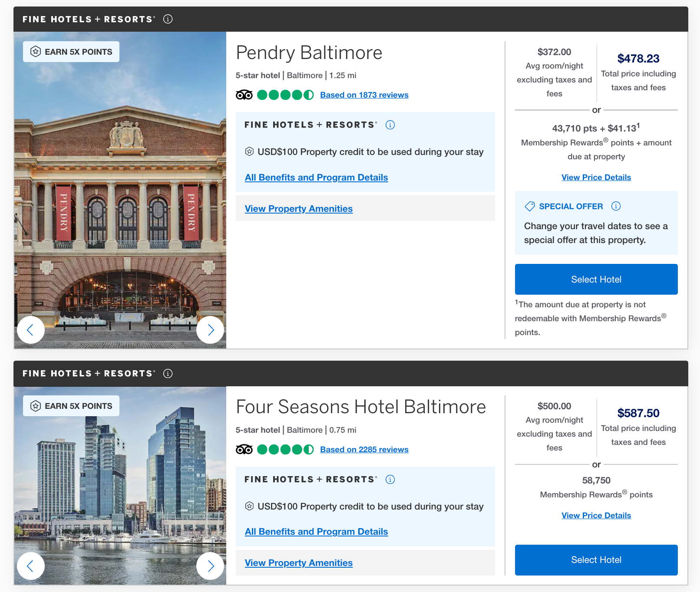Open All Benefits and Program Details for Pendry

pyautogui.click(x=316, y=177)
